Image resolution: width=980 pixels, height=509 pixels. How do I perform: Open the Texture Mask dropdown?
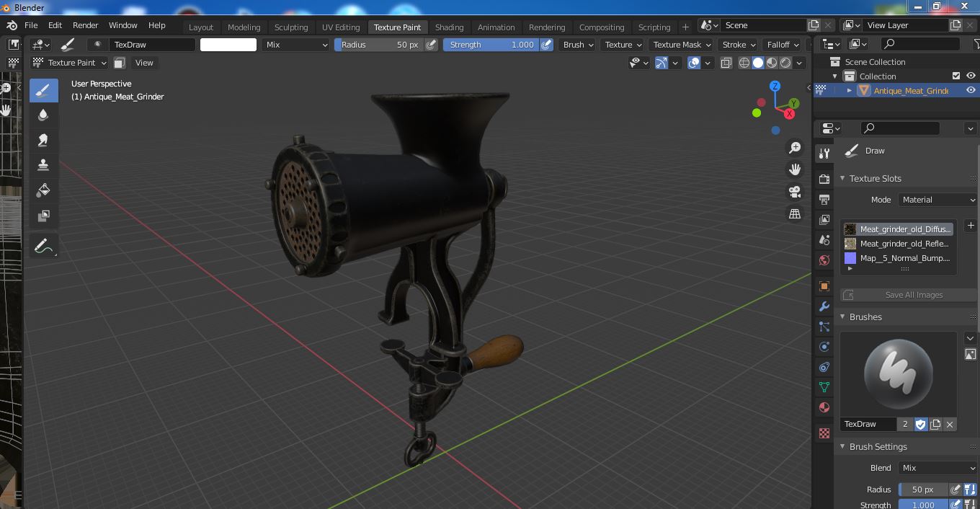[682, 45]
